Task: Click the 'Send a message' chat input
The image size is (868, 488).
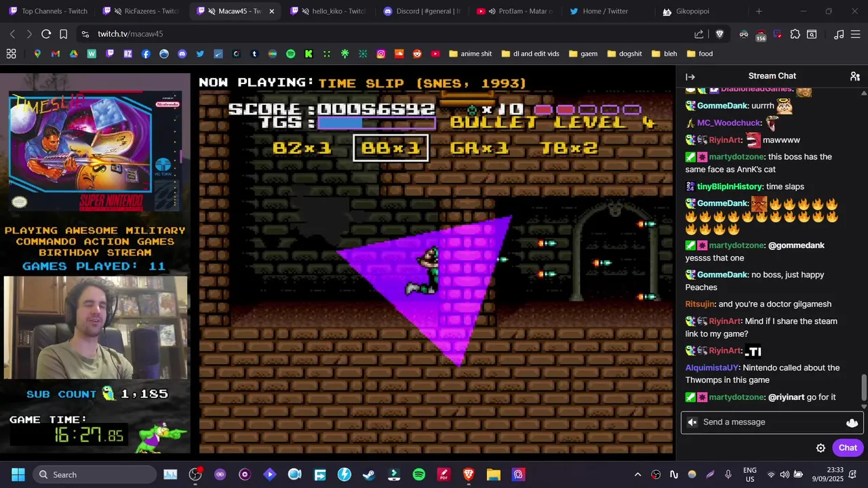Action: point(771,422)
